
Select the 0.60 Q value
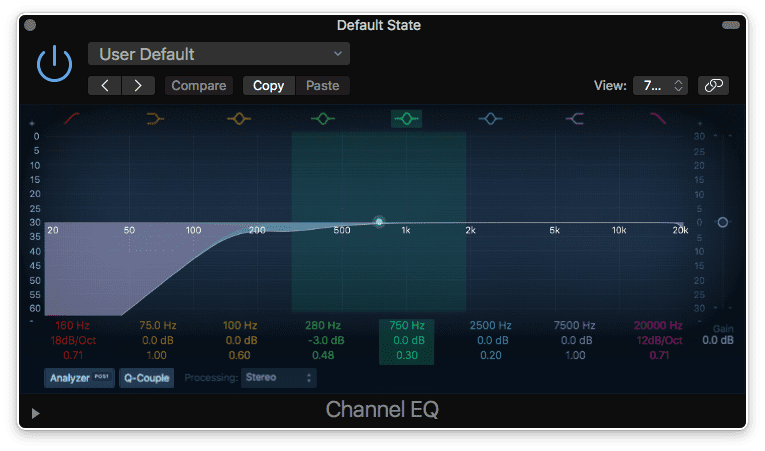240,355
